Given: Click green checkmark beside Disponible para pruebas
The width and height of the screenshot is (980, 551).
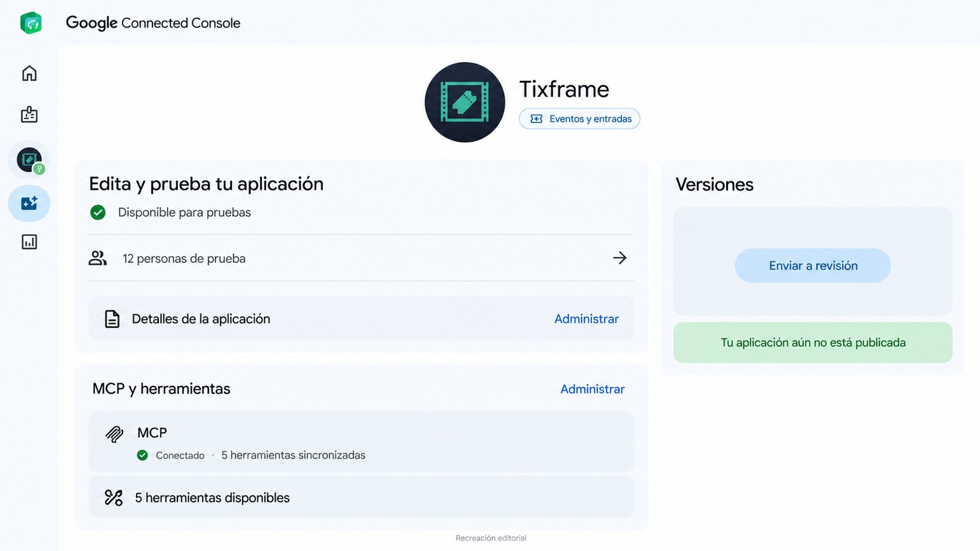Looking at the screenshot, I should coord(98,212).
